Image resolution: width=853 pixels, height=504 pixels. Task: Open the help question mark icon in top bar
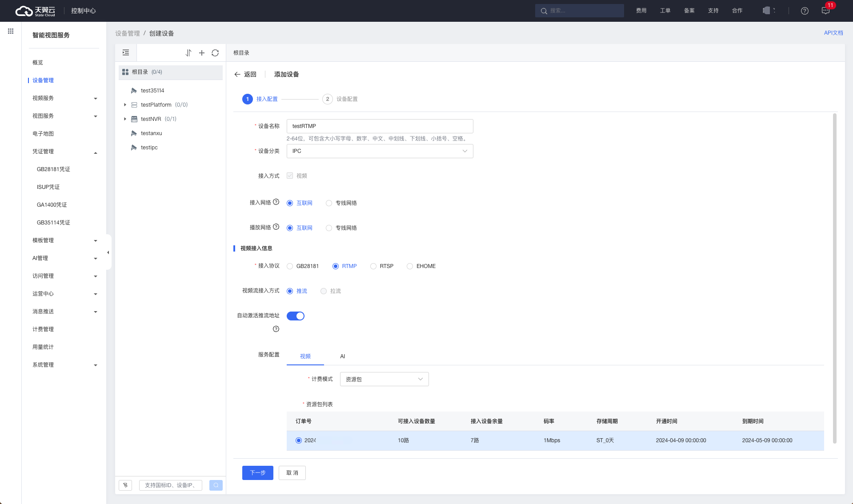tap(805, 11)
